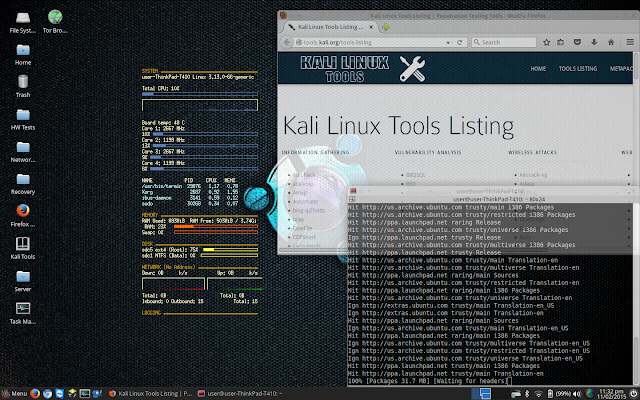Image resolution: width=640 pixels, height=400 pixels.
Task: Open a new tab with the plus icon
Action: tap(385, 27)
